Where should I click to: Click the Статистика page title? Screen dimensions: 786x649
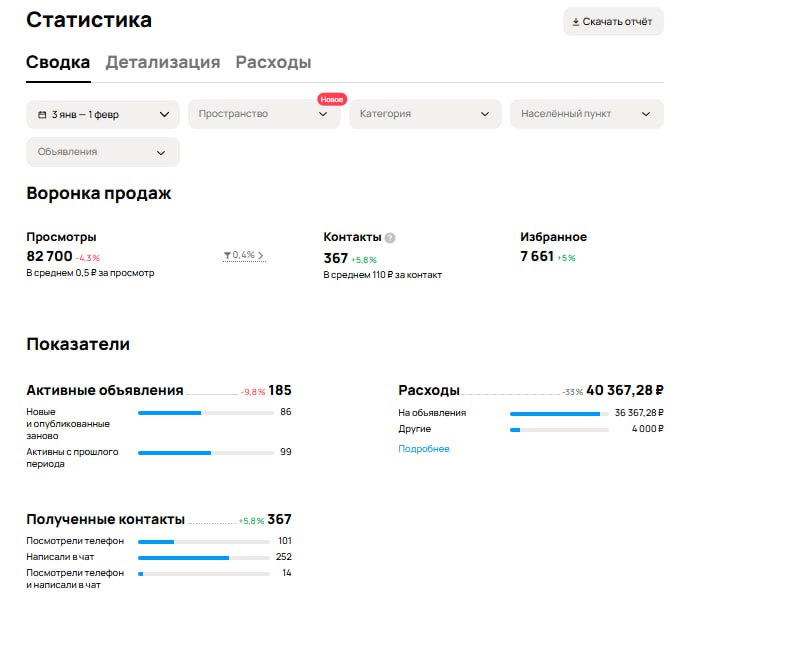pos(89,20)
